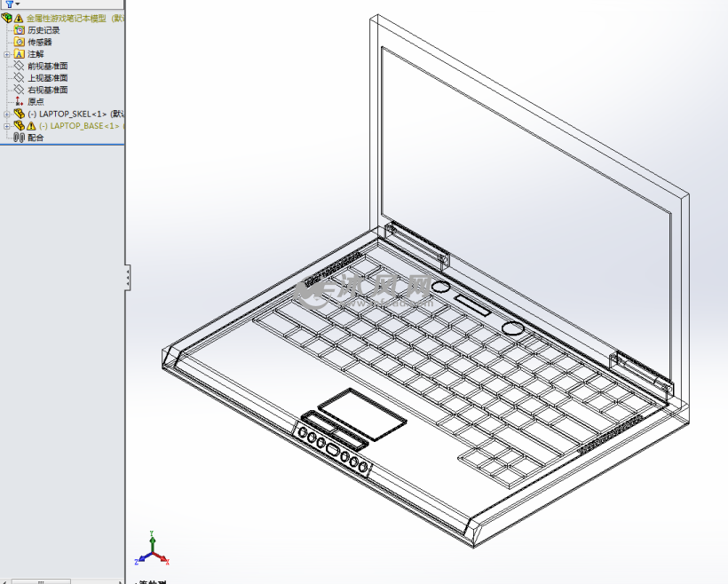
Task: Expand the LAPTOP_SKEL<1> component node
Action: tap(7, 114)
